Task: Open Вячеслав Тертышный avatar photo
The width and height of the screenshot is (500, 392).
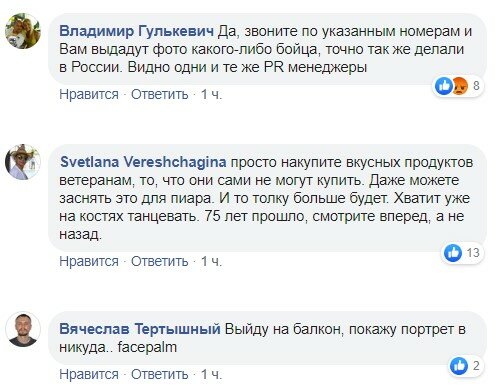Action: (23, 329)
